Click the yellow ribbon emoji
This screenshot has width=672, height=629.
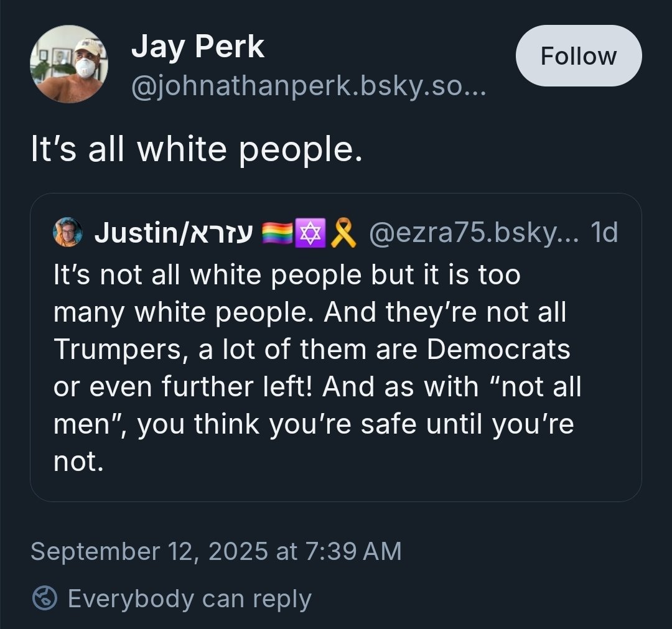coord(343,234)
